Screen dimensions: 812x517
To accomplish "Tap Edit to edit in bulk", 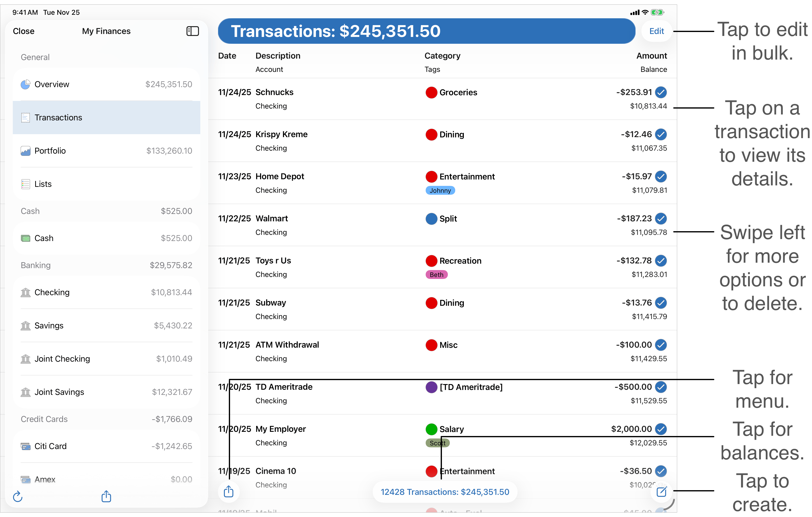I will [x=656, y=31].
